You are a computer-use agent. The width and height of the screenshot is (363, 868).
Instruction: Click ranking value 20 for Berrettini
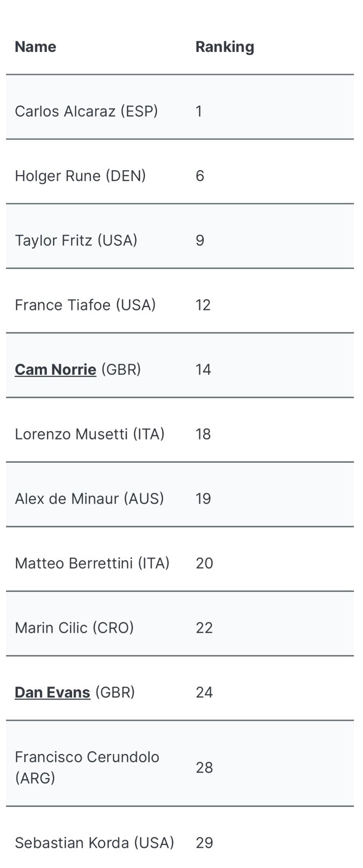pyautogui.click(x=204, y=563)
